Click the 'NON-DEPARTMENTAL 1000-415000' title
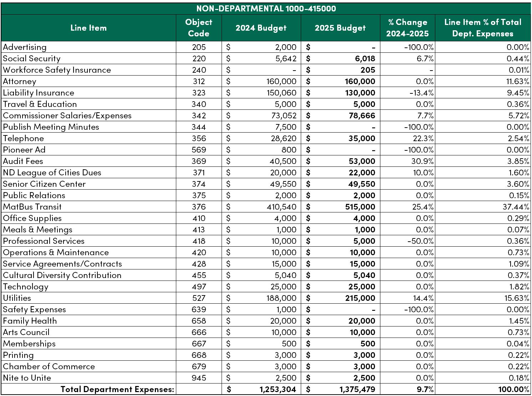Screen dimensions: 532x396 coord(266,9)
